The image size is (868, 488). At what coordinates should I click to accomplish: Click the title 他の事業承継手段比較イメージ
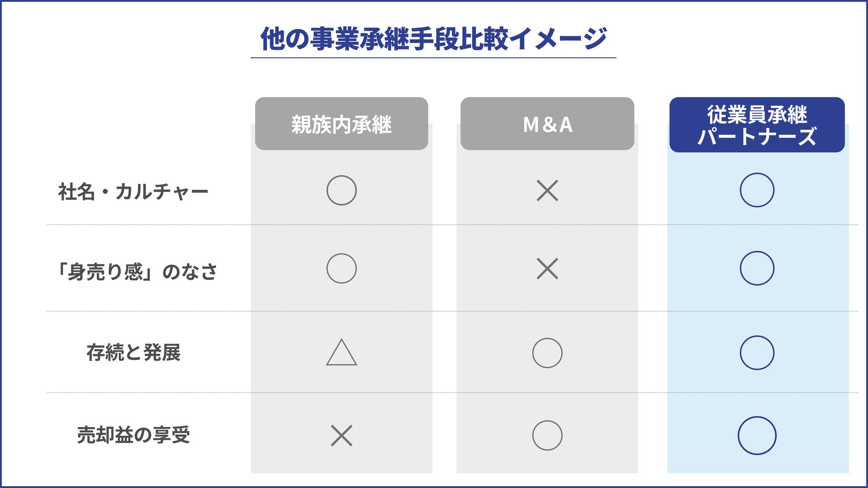click(x=434, y=39)
